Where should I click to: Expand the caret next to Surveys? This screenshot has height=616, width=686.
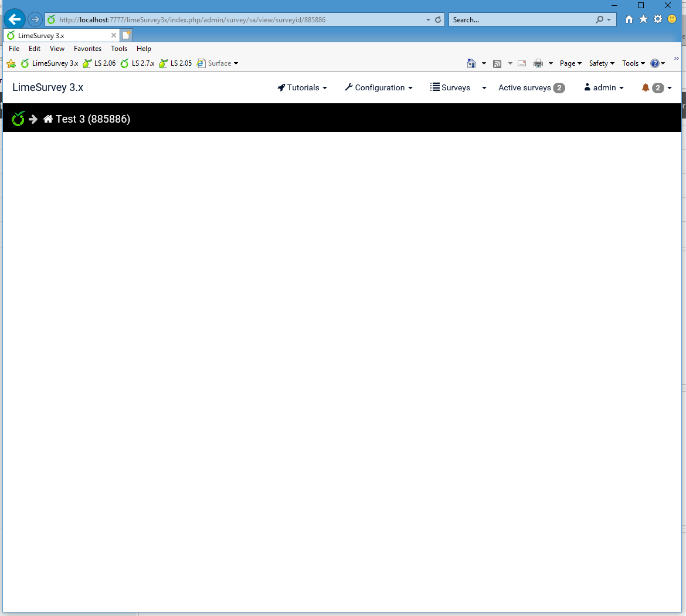tap(484, 88)
